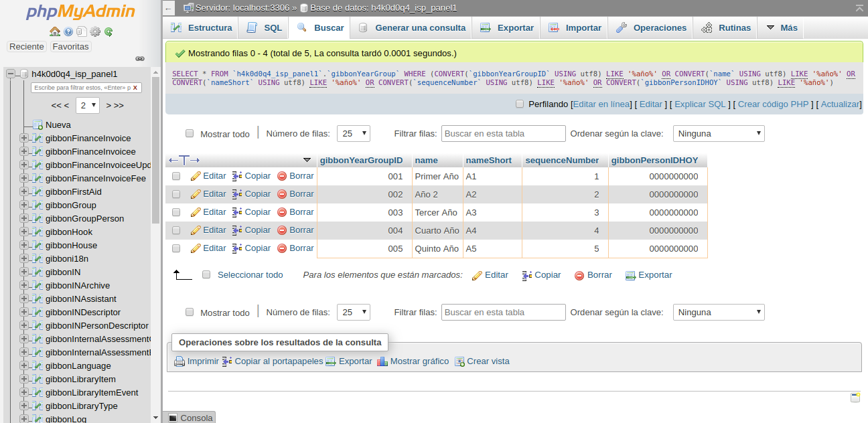Sort by nameShort column header
This screenshot has width=868, height=423.
pos(488,161)
